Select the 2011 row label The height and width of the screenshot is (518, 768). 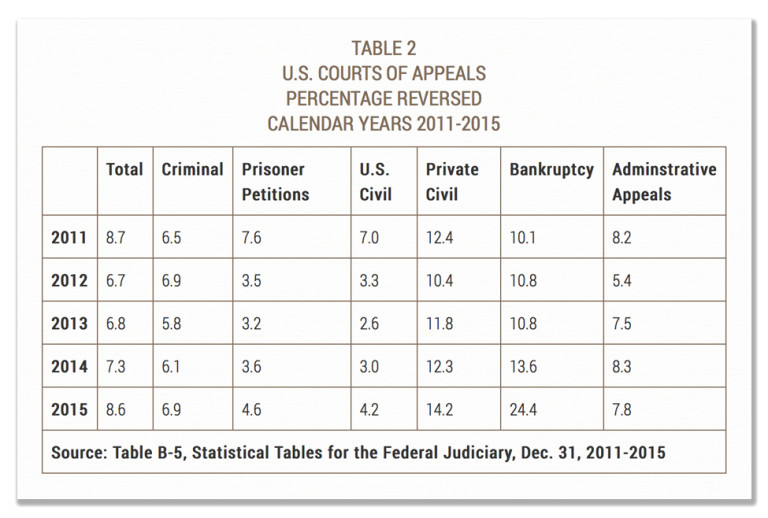click(x=69, y=237)
